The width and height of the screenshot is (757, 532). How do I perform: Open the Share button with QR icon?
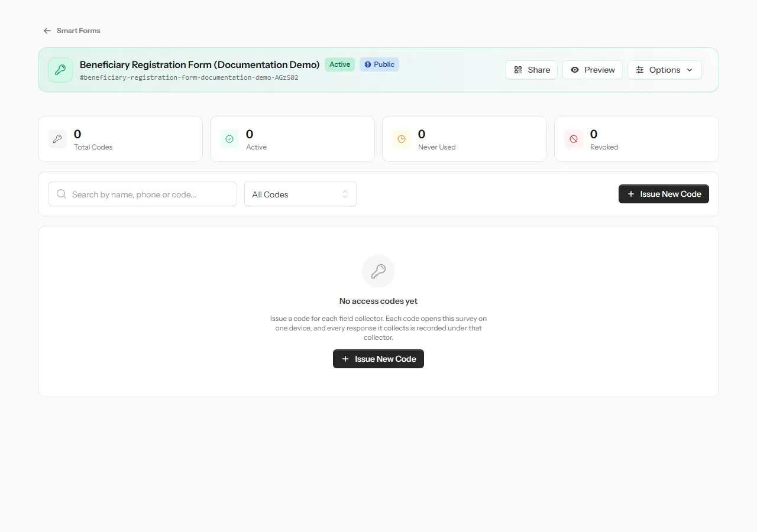(x=532, y=70)
